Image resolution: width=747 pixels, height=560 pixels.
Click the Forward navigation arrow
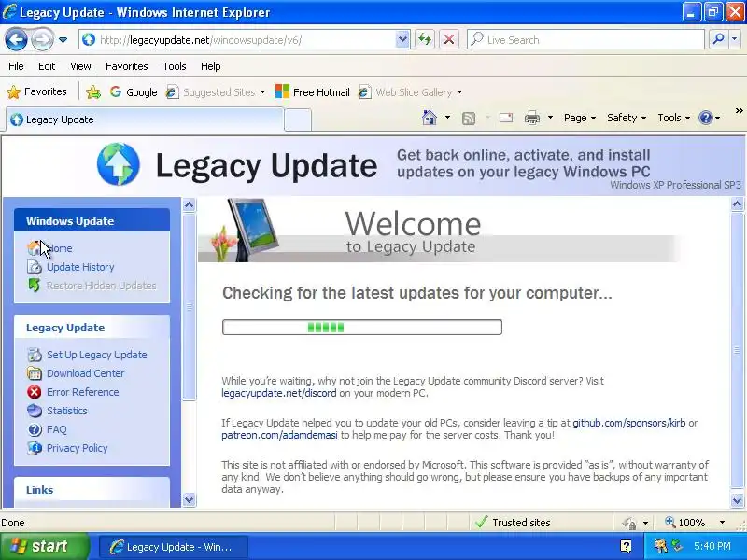click(x=42, y=40)
